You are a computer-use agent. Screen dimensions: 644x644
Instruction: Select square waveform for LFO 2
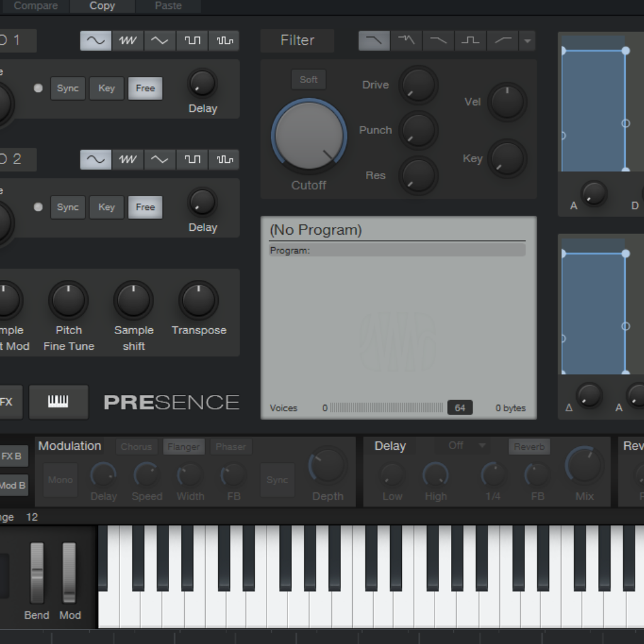click(x=192, y=159)
